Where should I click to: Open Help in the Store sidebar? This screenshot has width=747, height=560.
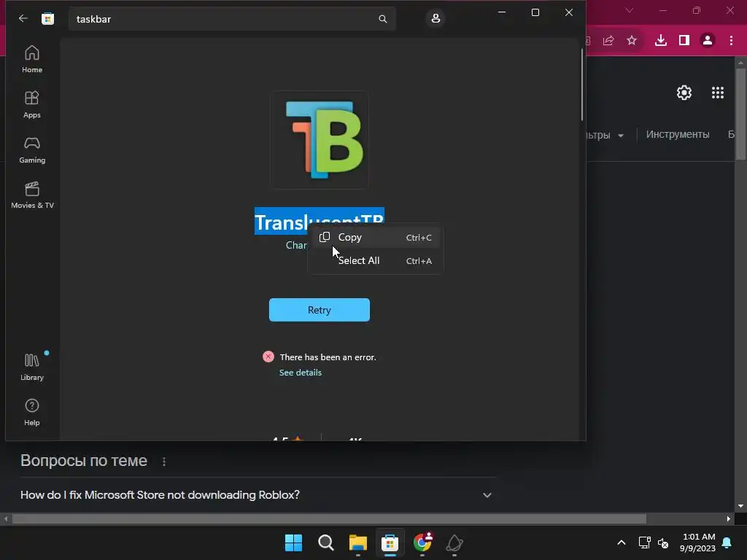[x=32, y=412]
